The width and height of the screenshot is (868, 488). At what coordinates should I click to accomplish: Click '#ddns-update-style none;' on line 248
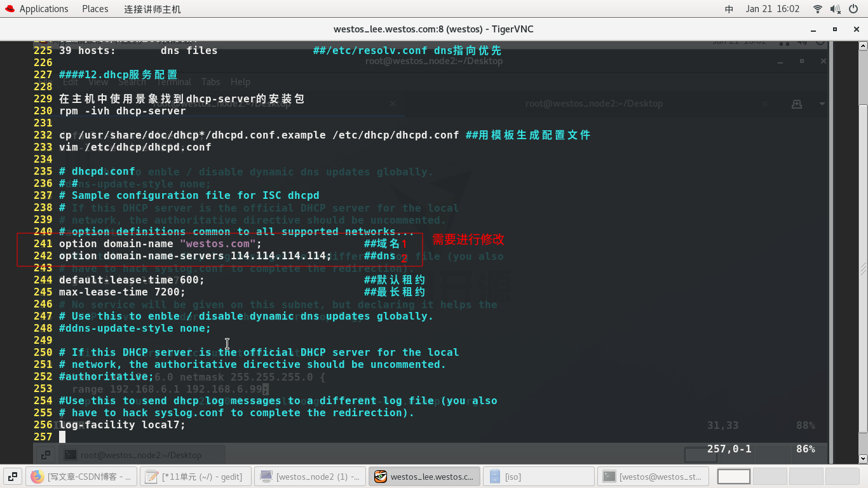[135, 328]
